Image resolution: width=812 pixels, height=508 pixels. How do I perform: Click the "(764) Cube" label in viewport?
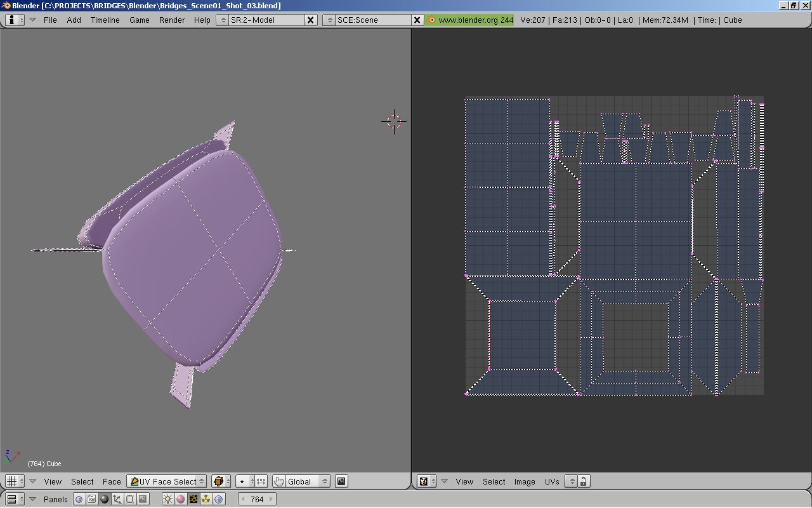point(44,464)
